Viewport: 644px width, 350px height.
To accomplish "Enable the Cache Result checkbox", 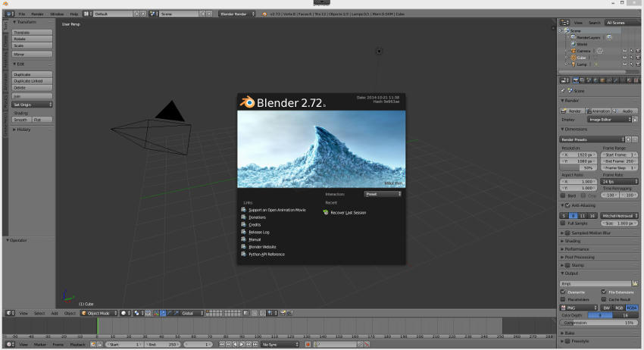I will click(603, 299).
